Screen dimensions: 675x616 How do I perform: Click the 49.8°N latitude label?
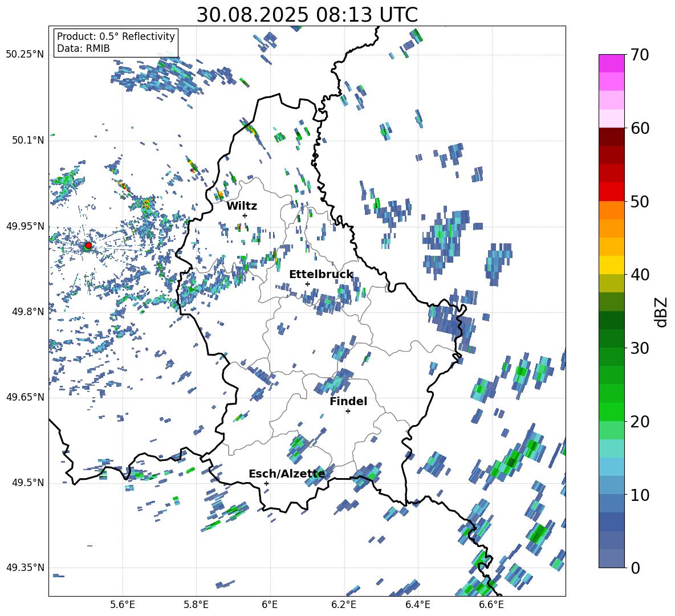coord(28,312)
